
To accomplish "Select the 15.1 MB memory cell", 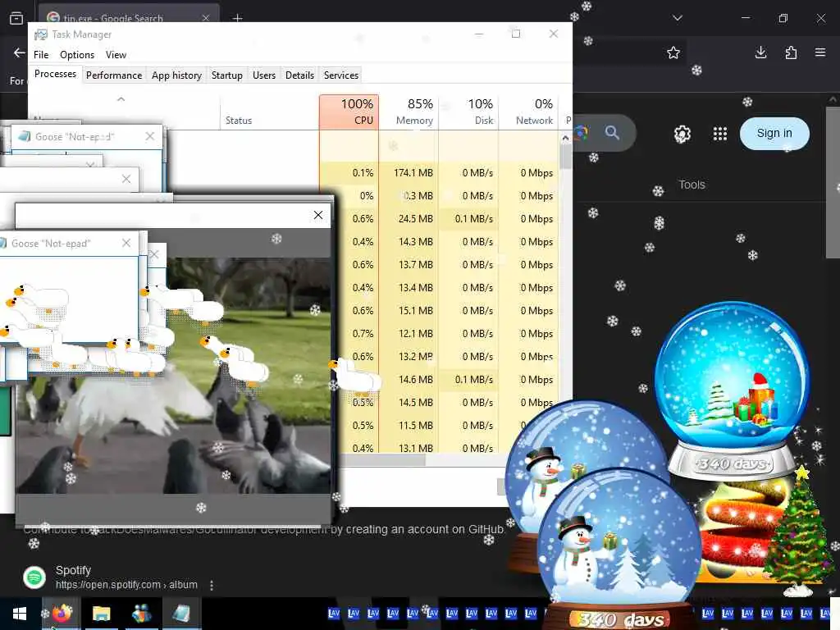I will point(409,311).
